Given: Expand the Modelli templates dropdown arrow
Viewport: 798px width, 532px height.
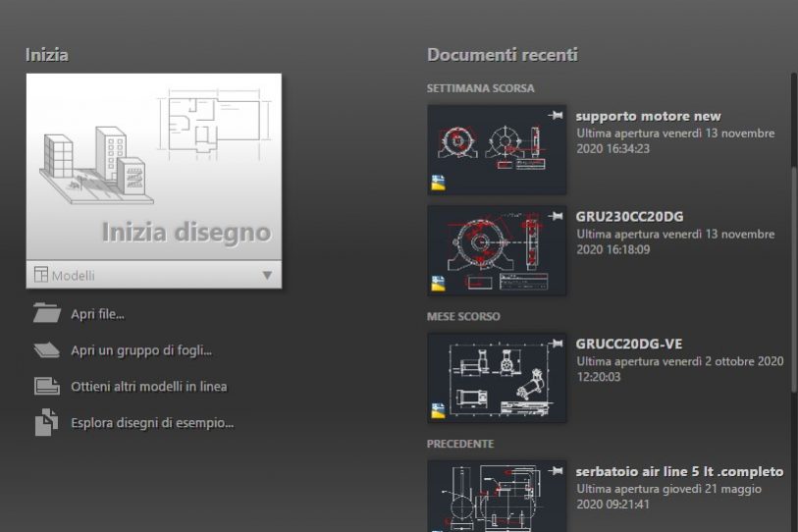Looking at the screenshot, I should click(x=267, y=275).
